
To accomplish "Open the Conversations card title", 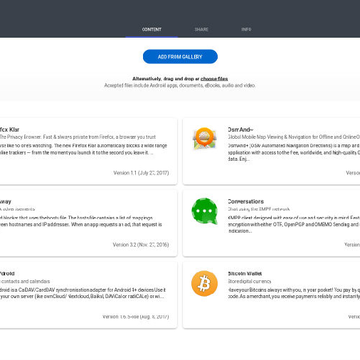I will (x=246, y=202).
